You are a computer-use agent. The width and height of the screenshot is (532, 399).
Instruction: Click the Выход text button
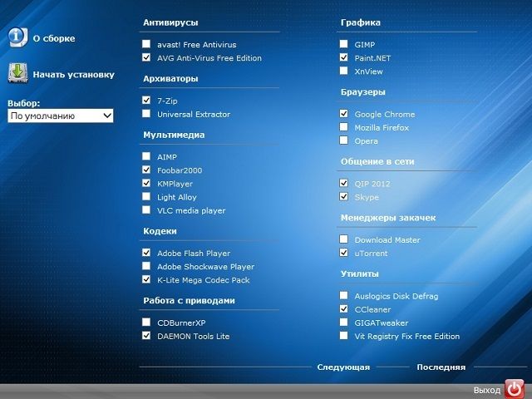[487, 390]
